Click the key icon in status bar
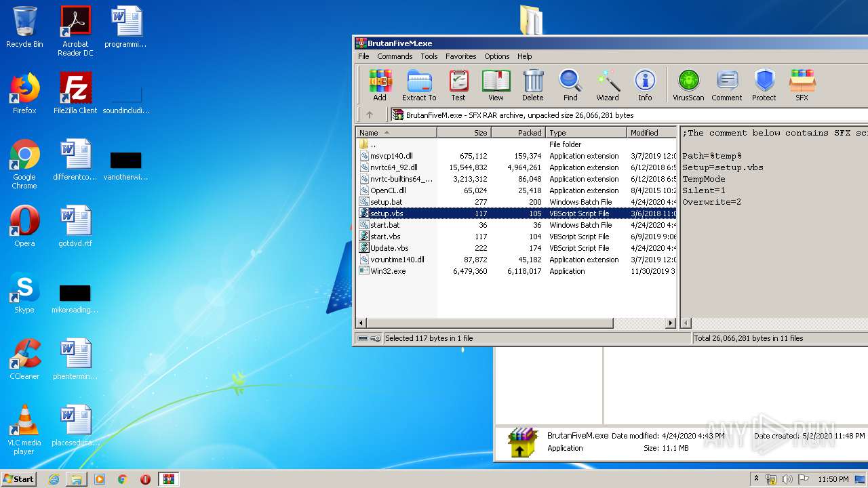This screenshot has width=868, height=488. pyautogui.click(x=376, y=338)
